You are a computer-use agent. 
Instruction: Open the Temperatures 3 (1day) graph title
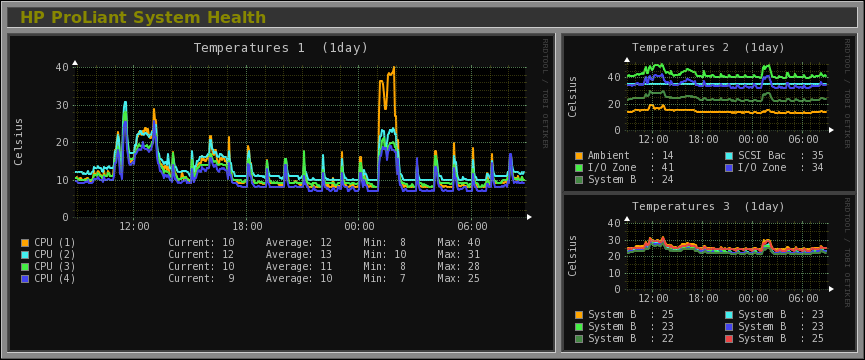tap(708, 206)
